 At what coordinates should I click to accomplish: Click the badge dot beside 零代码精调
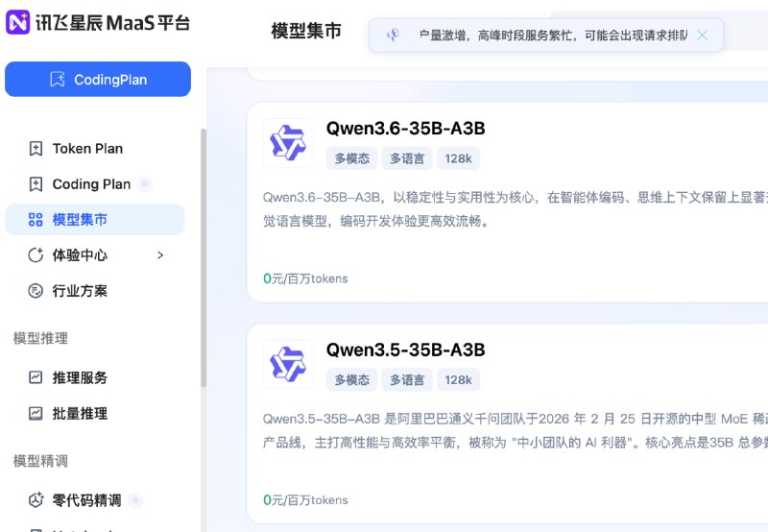click(x=135, y=500)
